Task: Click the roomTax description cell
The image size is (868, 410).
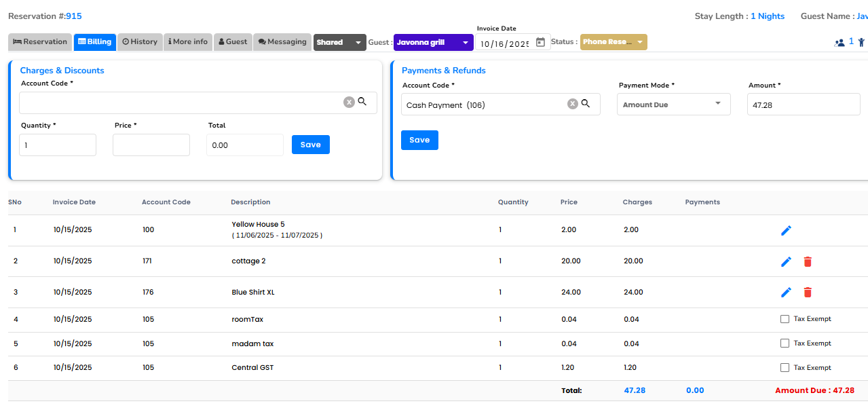Action: (247, 319)
